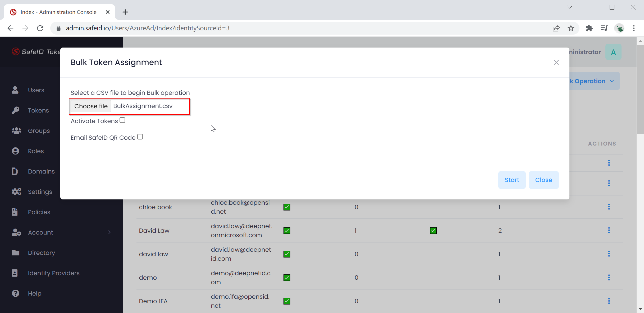Viewport: 644px width, 313px height.
Task: Click the Tokens key icon in sidebar
Action: coord(15,110)
